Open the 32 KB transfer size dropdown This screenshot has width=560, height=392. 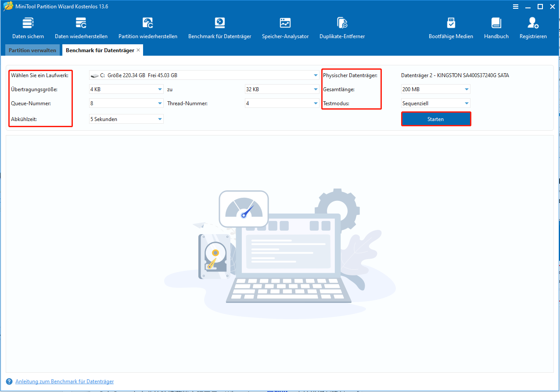click(282, 89)
